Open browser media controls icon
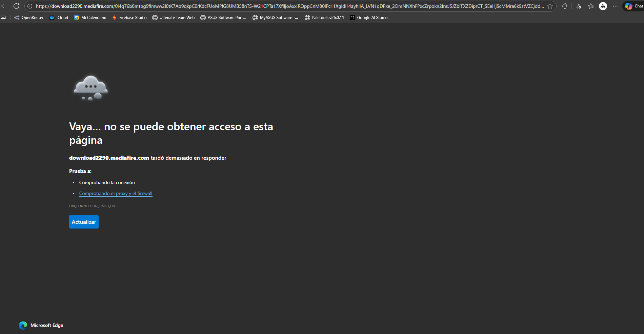 click(579, 6)
